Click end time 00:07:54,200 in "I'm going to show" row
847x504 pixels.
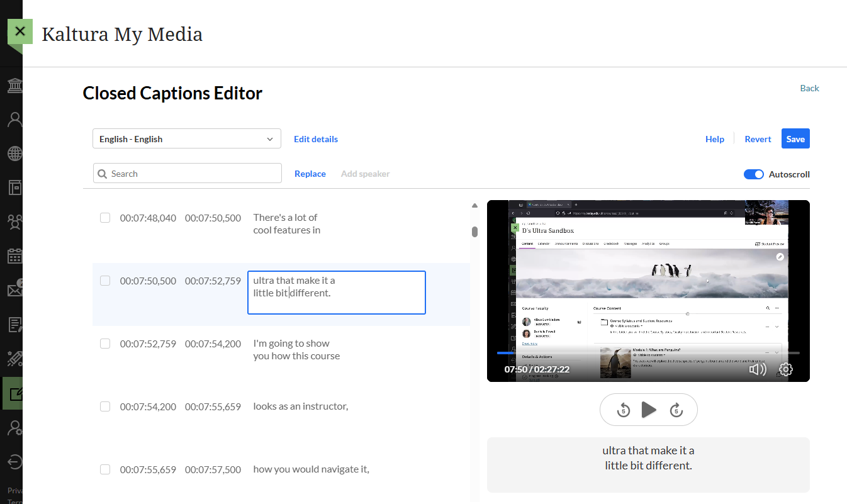point(213,344)
